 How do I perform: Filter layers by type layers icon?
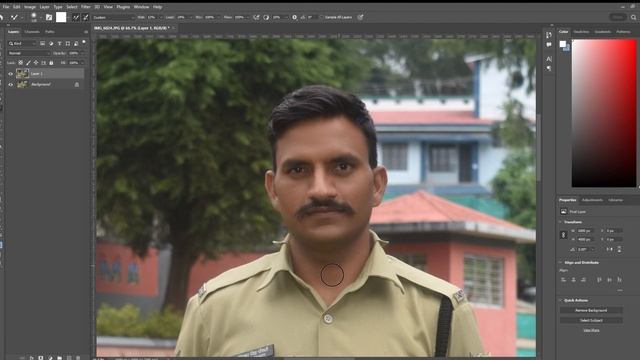coord(60,43)
